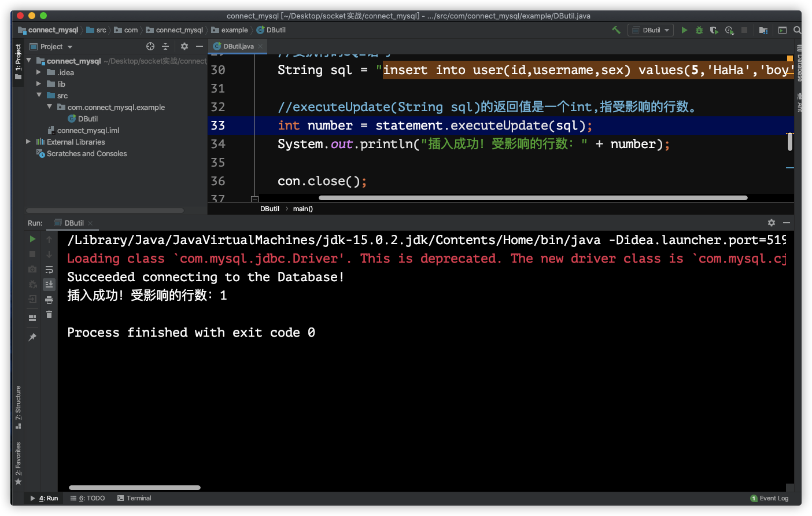Open the Event Log

(769, 498)
